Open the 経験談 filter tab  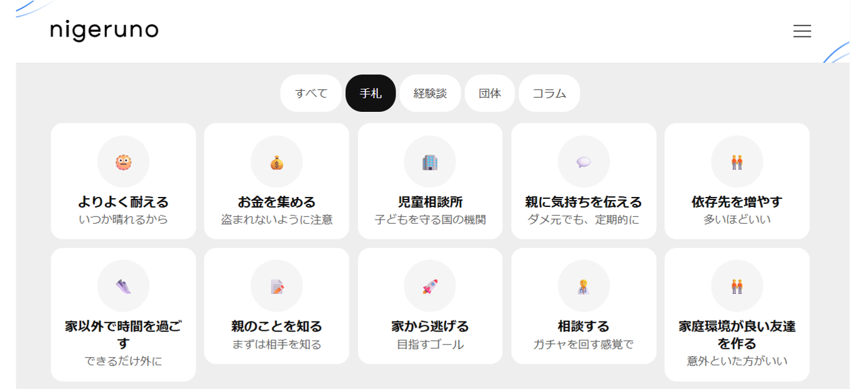[x=430, y=93]
